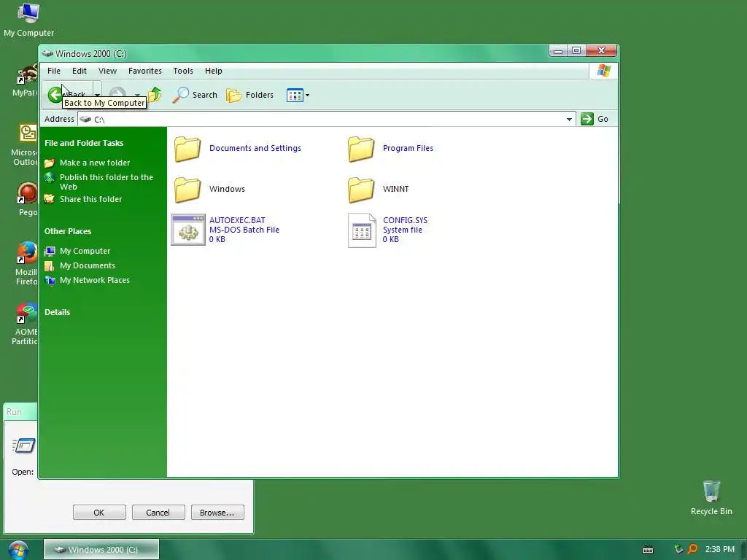Click Make a new folder link
This screenshot has height=560, width=747.
tap(94, 163)
